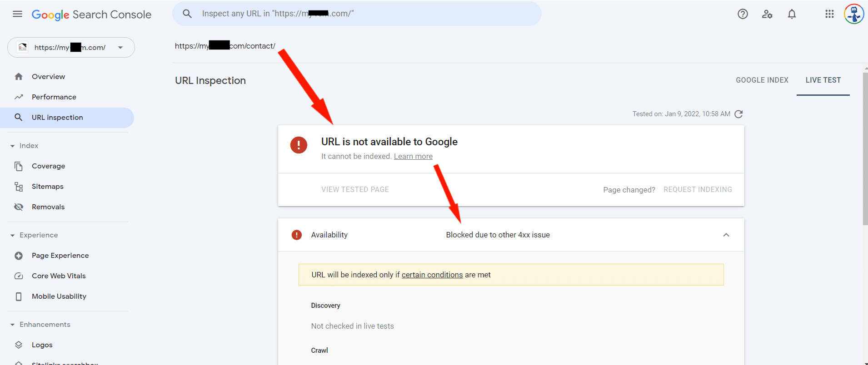Click the red alert icon in URL status card

tap(299, 145)
